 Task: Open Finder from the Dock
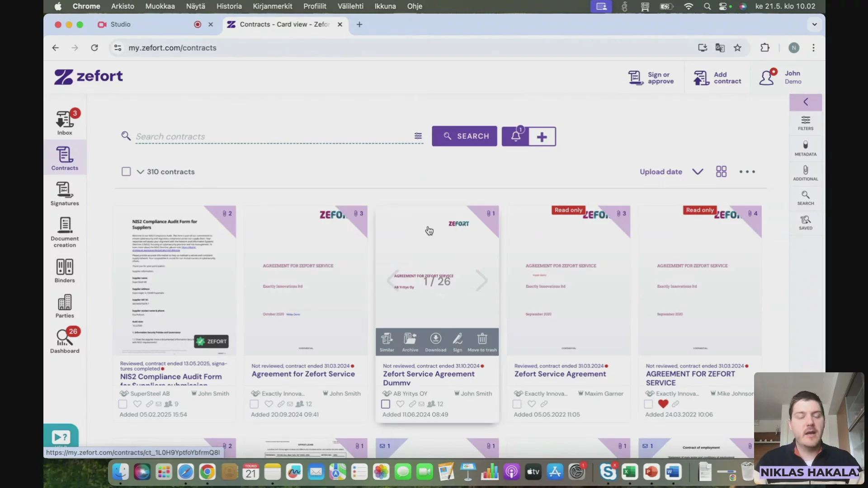click(120, 472)
